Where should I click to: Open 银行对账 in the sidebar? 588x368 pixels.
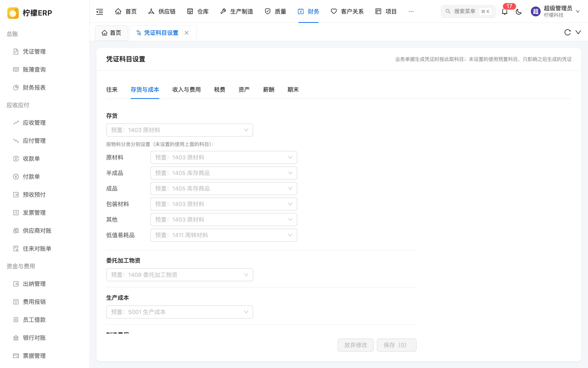[34, 338]
